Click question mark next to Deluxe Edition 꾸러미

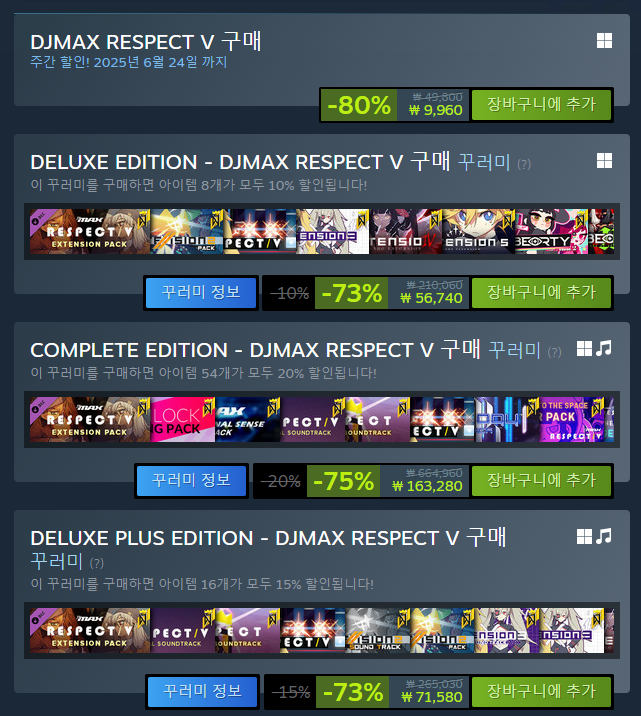524,164
